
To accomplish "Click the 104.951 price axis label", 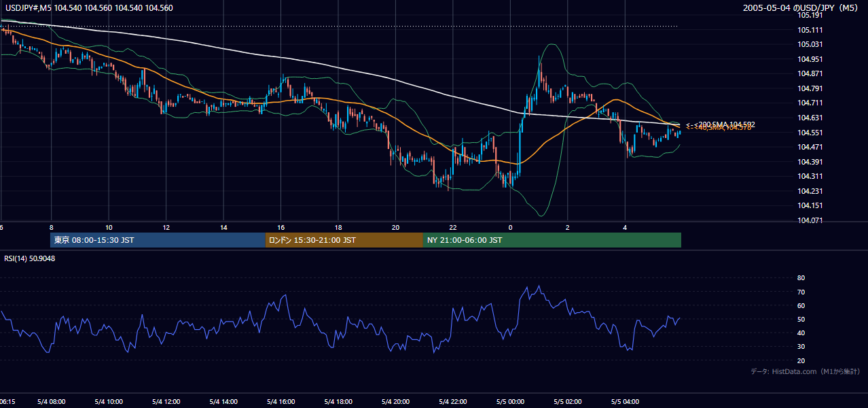I will point(809,59).
